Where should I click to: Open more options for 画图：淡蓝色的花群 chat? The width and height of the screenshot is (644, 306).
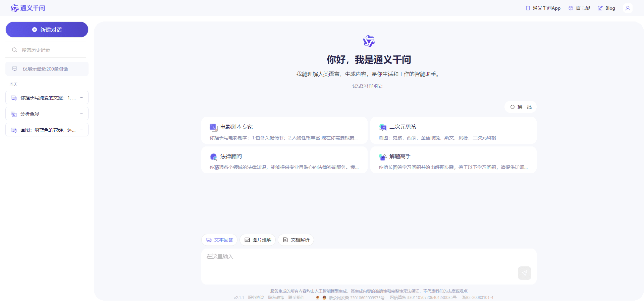coord(82,130)
